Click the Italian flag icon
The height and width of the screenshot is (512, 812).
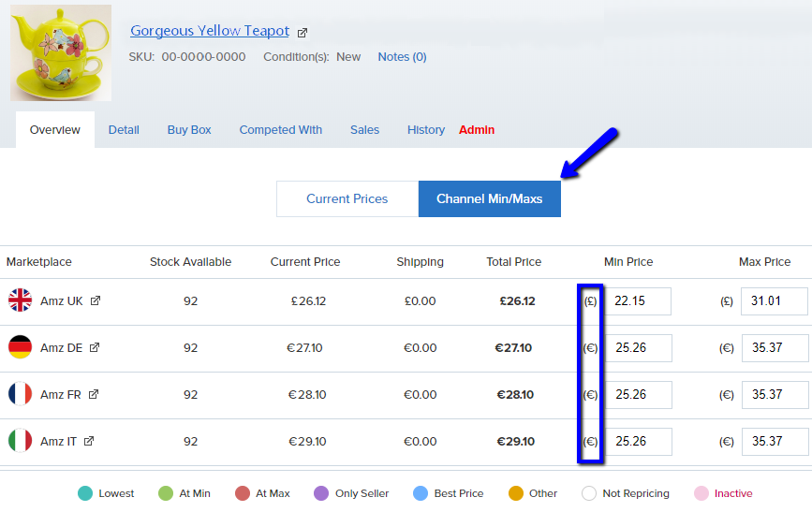tap(20, 441)
